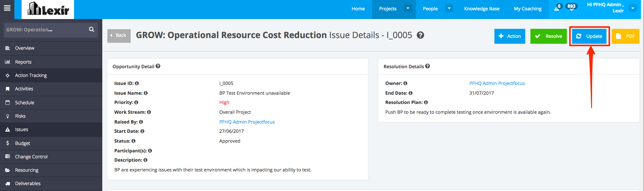
Task: Open Overview in the sidebar
Action: click(51, 48)
